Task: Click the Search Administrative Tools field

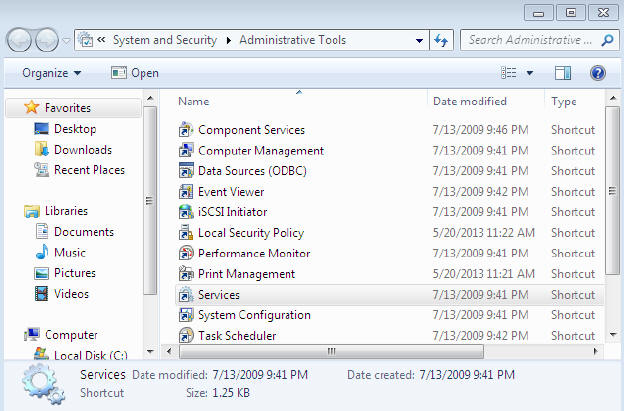Action: [x=530, y=41]
